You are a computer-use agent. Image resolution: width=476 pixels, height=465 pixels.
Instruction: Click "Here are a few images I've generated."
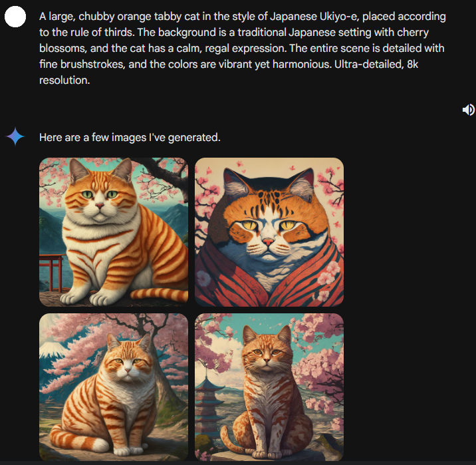click(x=130, y=137)
